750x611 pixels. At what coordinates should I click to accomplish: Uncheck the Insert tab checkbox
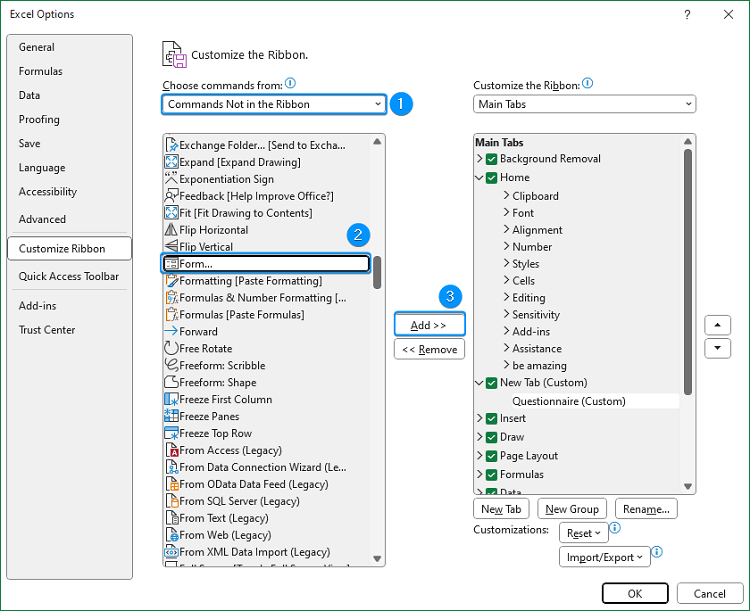tap(491, 419)
